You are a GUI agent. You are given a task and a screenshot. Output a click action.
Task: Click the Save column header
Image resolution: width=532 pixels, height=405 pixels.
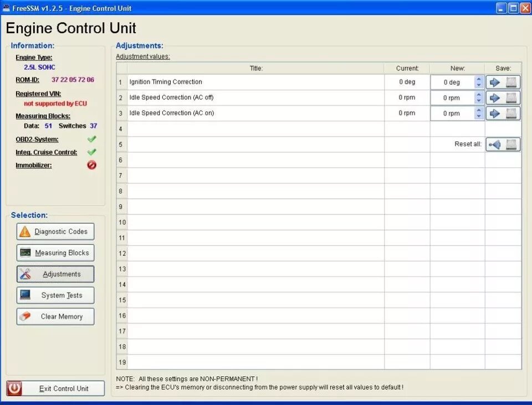coord(503,68)
